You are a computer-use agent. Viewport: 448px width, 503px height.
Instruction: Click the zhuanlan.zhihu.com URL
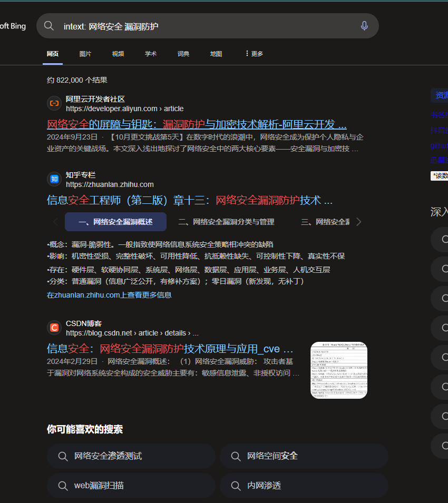tap(110, 184)
